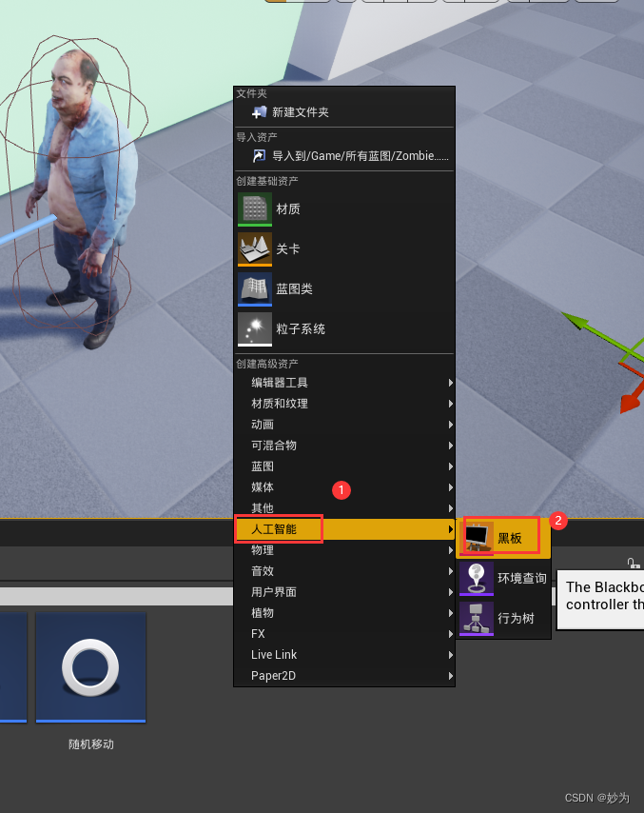Expand arrow next to 动画
The height and width of the screenshot is (813, 644).
click(450, 425)
